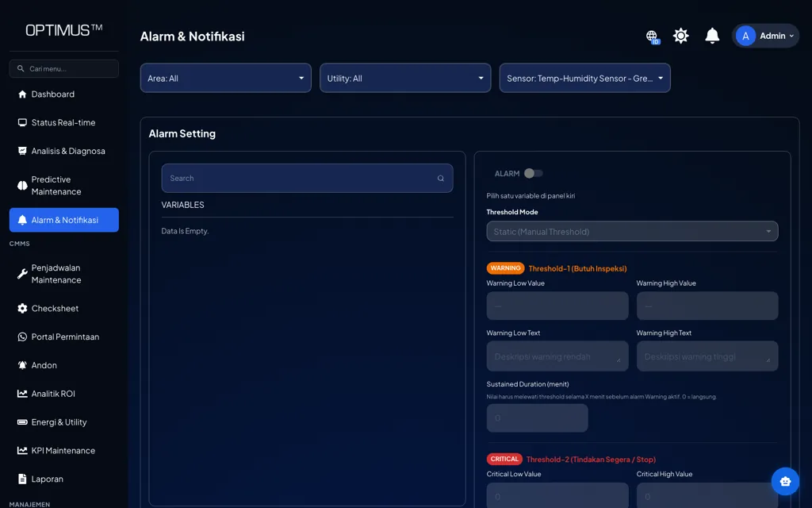812x508 pixels.
Task: Toggle the light/dark theme sun icon
Action: [x=680, y=36]
